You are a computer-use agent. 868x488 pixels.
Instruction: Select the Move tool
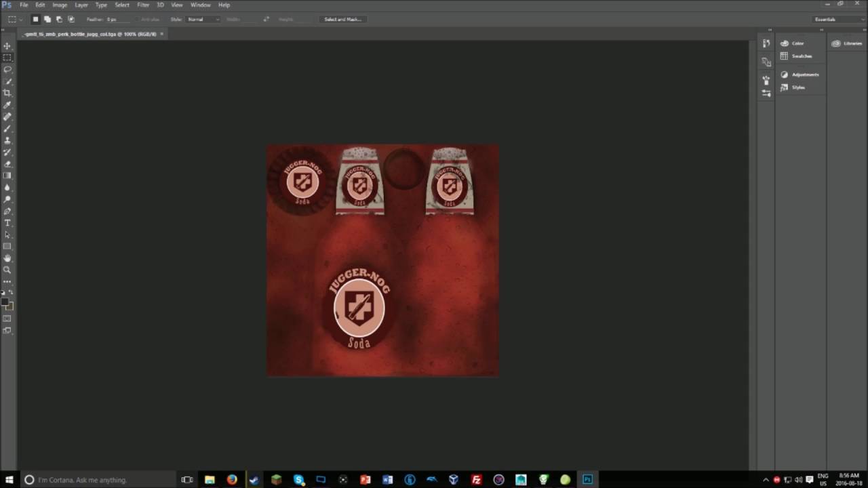[7, 46]
